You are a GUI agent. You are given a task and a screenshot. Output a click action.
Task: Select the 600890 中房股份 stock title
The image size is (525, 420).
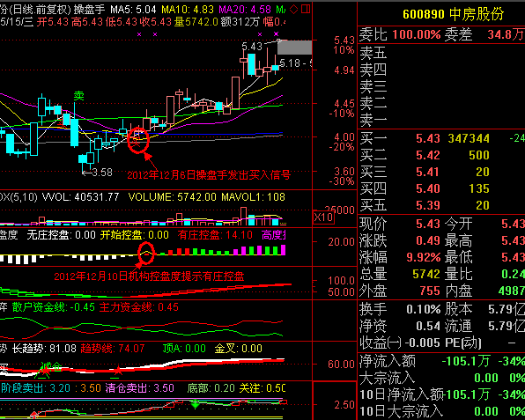point(453,14)
